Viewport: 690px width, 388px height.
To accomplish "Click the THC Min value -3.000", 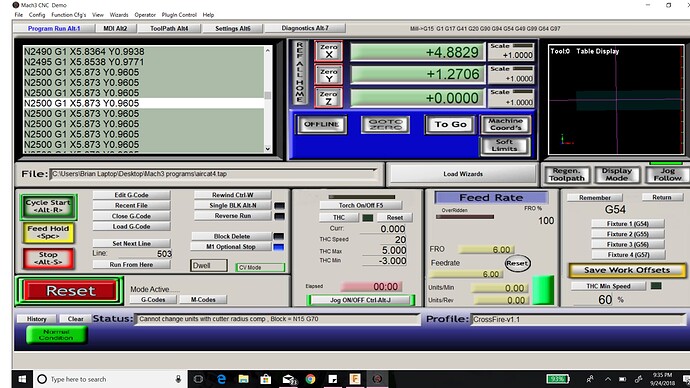I will [385, 261].
